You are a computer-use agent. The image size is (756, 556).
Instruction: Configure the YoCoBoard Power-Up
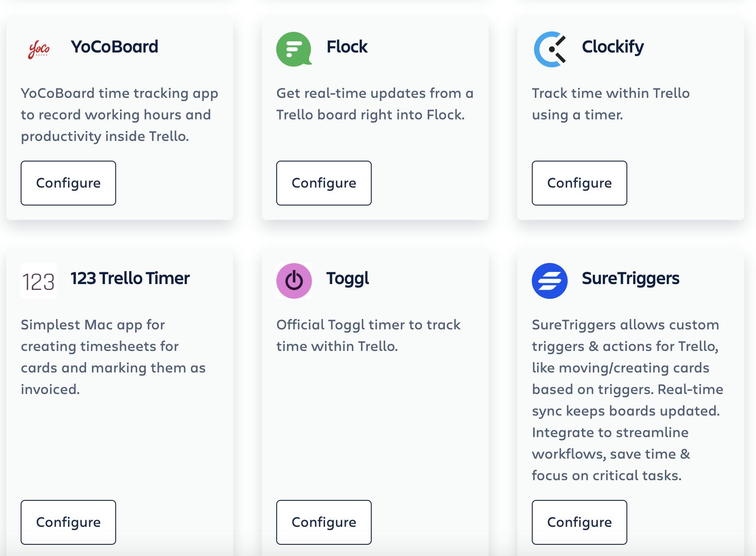click(68, 183)
